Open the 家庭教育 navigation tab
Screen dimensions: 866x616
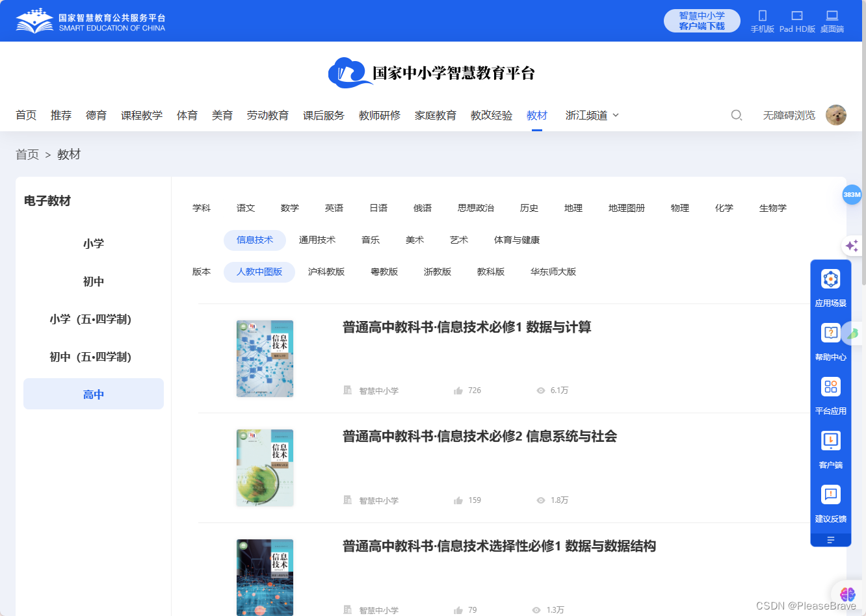click(x=436, y=115)
